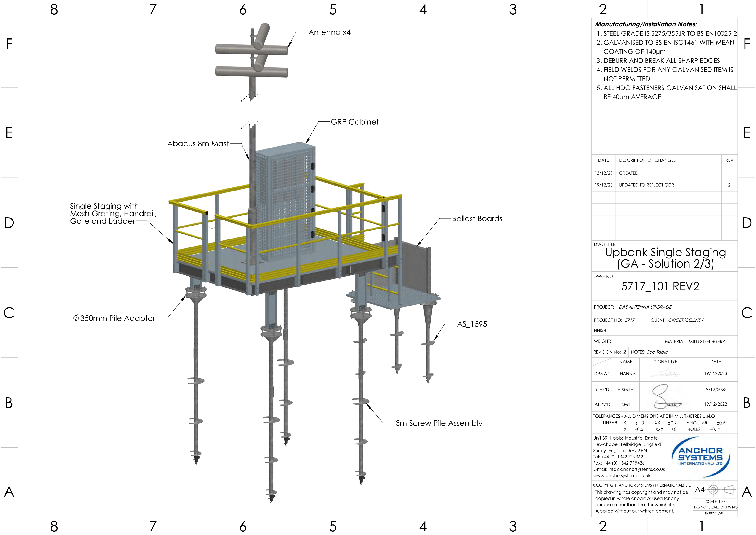
Task: Click the Anchor Systems company logo
Action: click(x=700, y=457)
